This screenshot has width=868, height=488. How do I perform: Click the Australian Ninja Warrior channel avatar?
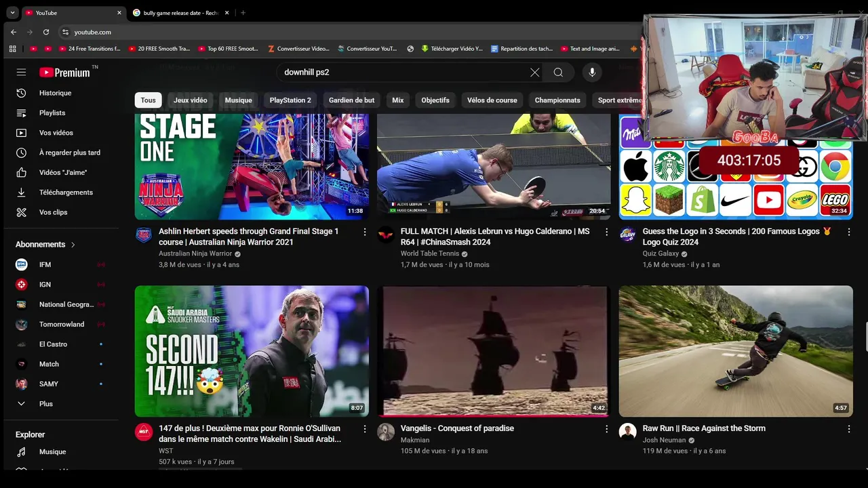click(144, 235)
